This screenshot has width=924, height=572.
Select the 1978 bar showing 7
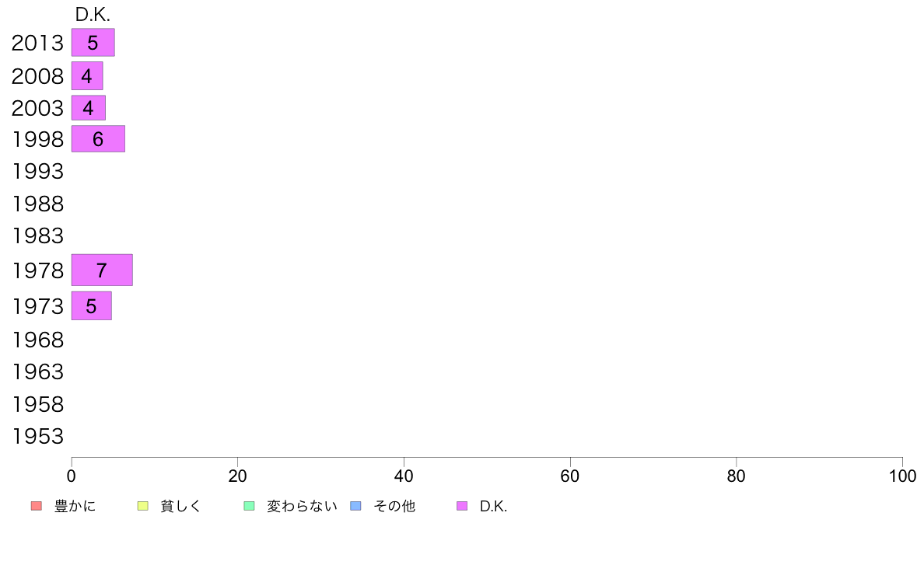click(102, 270)
